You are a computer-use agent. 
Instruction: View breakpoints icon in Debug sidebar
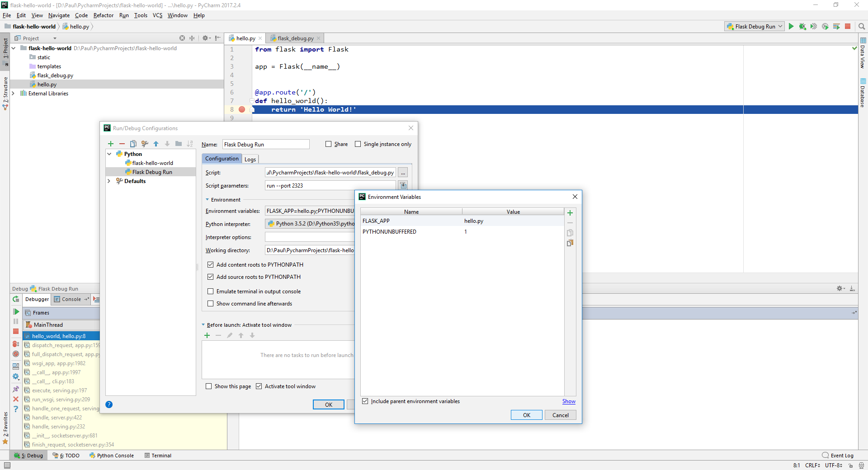[16, 344]
